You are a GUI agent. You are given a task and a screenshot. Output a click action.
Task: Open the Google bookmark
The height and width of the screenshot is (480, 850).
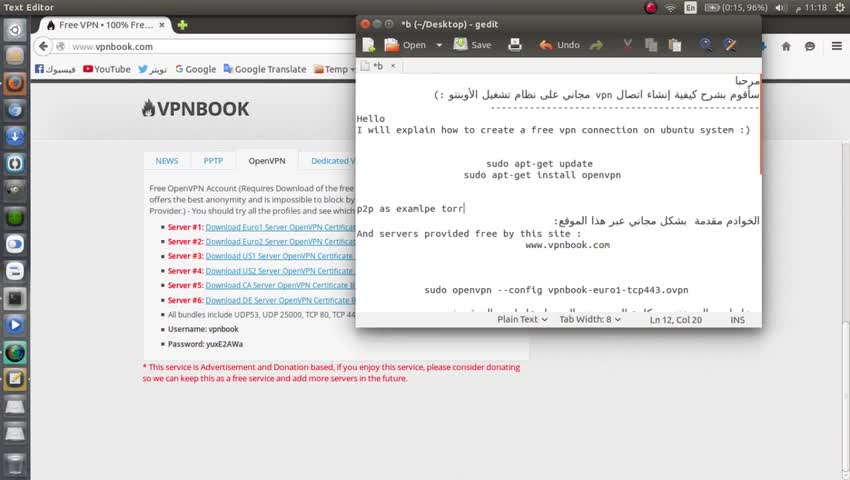196,69
